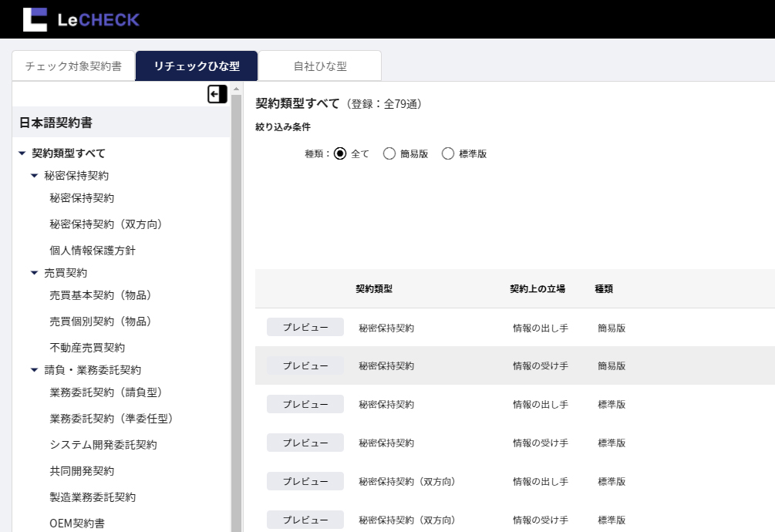Switch to チェック対象契約書 tab
The height and width of the screenshot is (532, 775).
click(x=73, y=66)
